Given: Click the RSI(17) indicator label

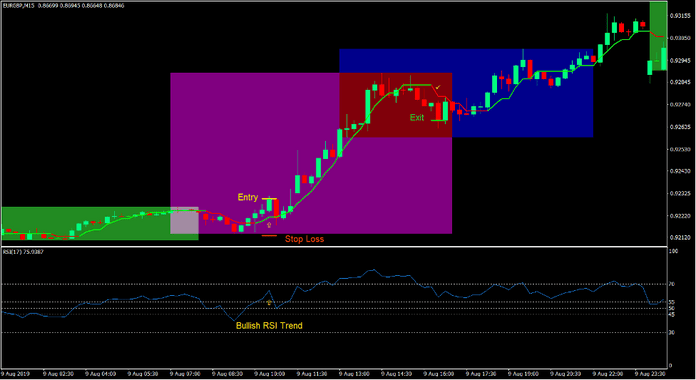Looking at the screenshot, I should click(13, 252).
